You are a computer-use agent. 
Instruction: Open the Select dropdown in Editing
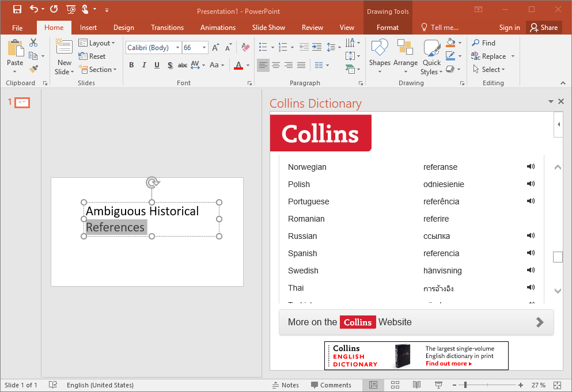(488, 70)
